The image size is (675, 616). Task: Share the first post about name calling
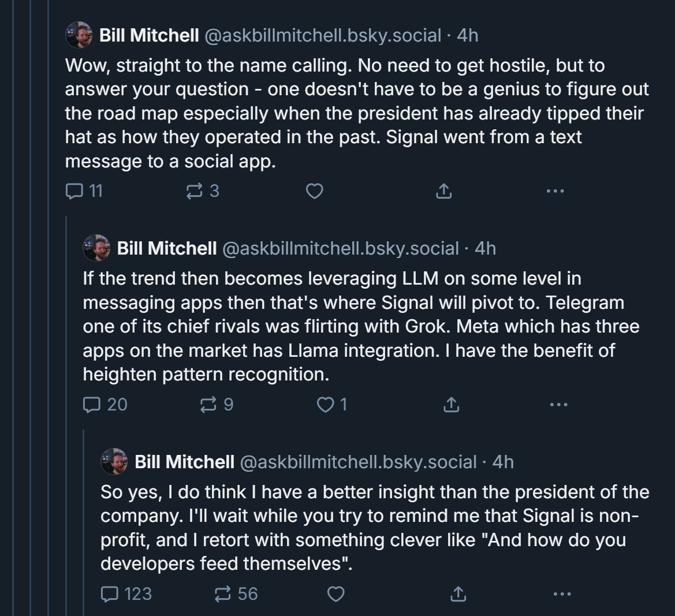(x=443, y=191)
